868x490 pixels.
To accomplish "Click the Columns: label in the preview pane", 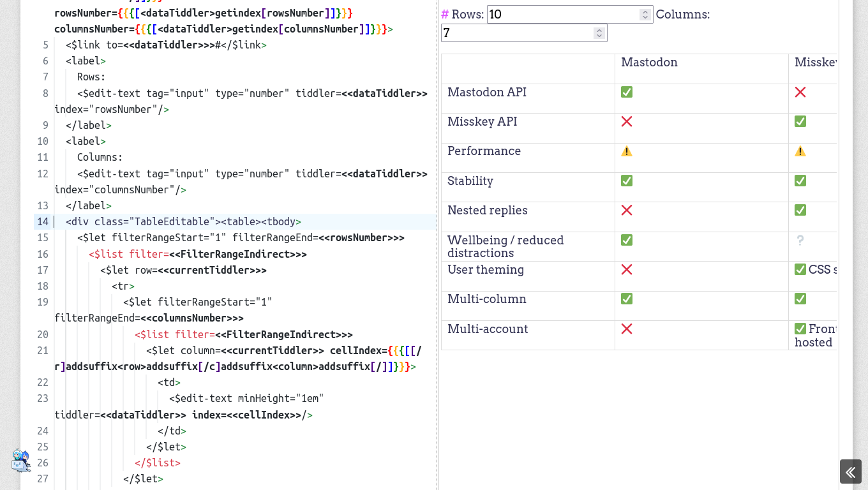I will 683,14.
